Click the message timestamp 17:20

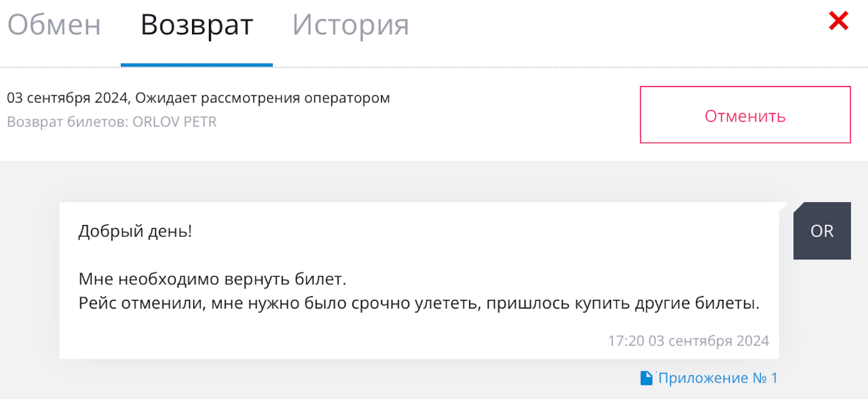coord(626,341)
